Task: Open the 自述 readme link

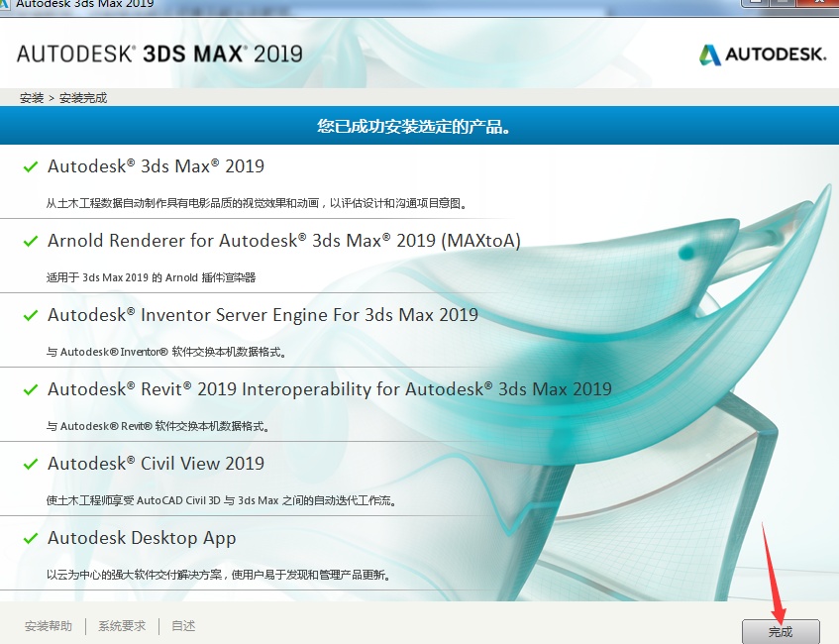Action: coord(182,625)
